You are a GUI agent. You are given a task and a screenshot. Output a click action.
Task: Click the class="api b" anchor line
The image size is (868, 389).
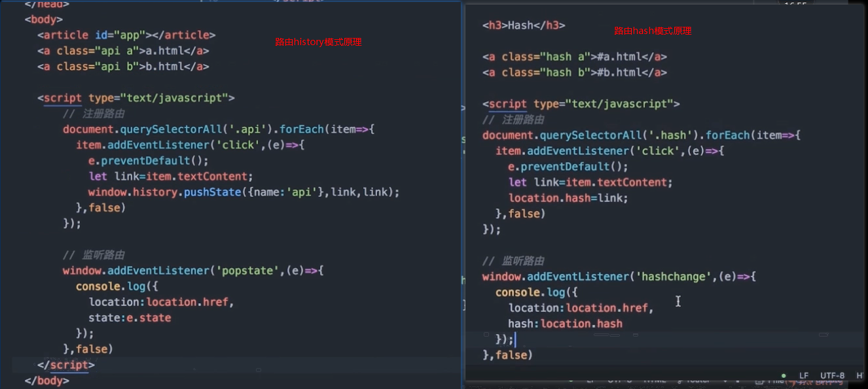[x=123, y=66]
